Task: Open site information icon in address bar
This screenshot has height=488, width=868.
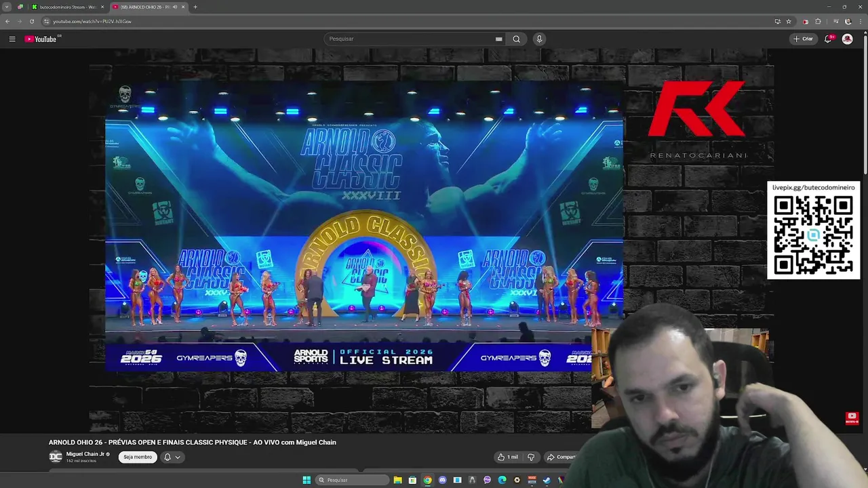Action: (46, 21)
